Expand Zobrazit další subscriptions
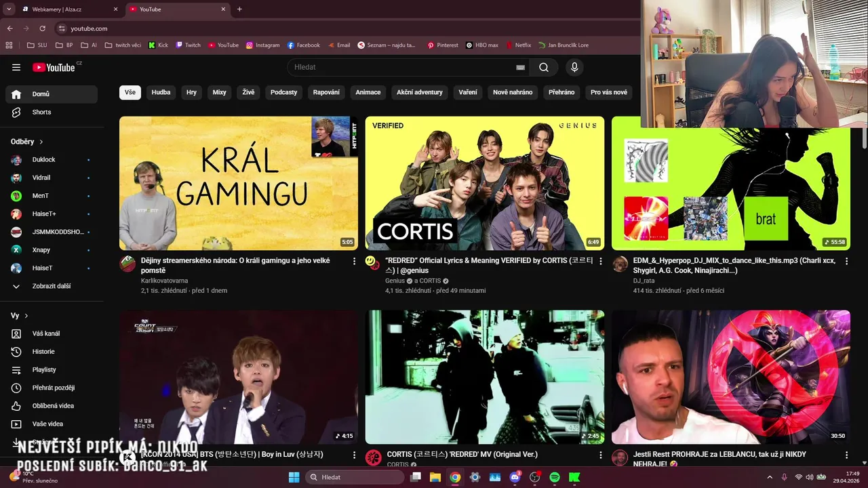Image resolution: width=868 pixels, height=488 pixels. pyautogui.click(x=52, y=286)
